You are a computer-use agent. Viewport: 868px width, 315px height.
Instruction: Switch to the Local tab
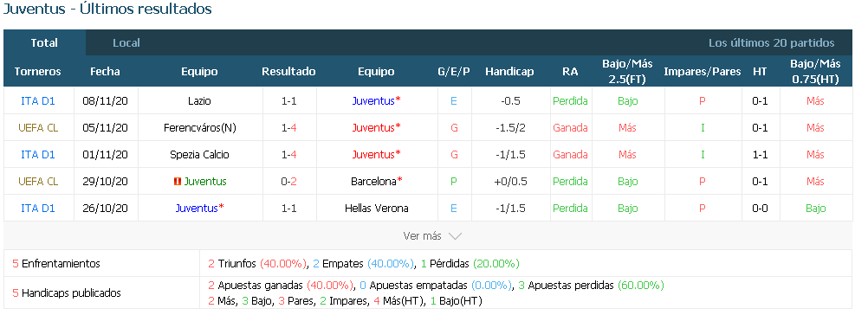[x=126, y=42]
